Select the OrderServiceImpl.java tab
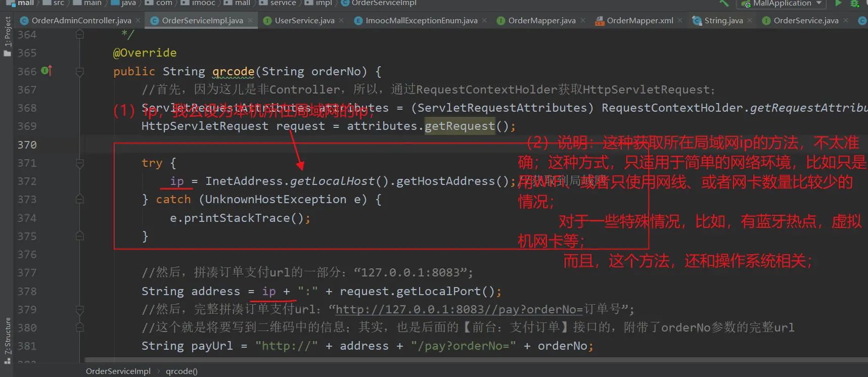Screen dimensions: 868x377 202,21
